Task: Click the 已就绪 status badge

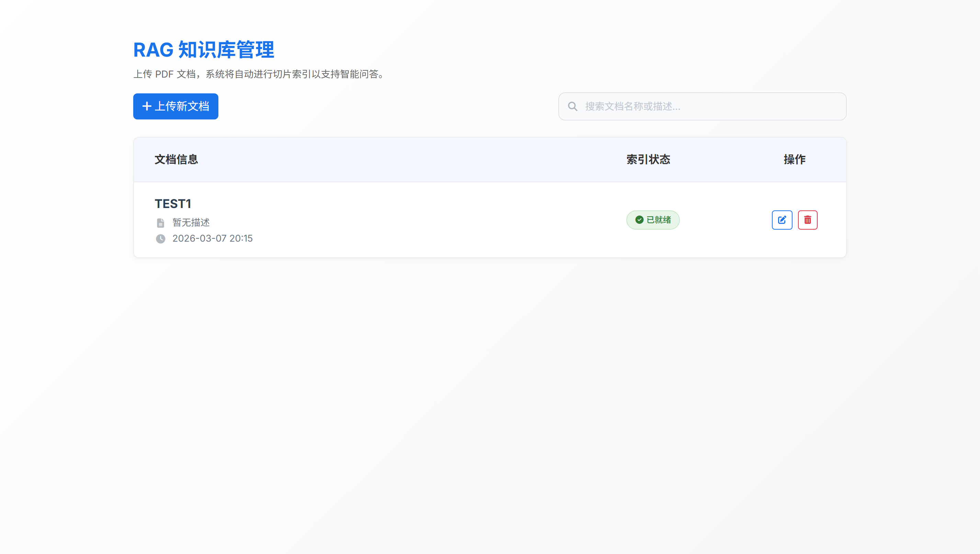Action: 652,220
